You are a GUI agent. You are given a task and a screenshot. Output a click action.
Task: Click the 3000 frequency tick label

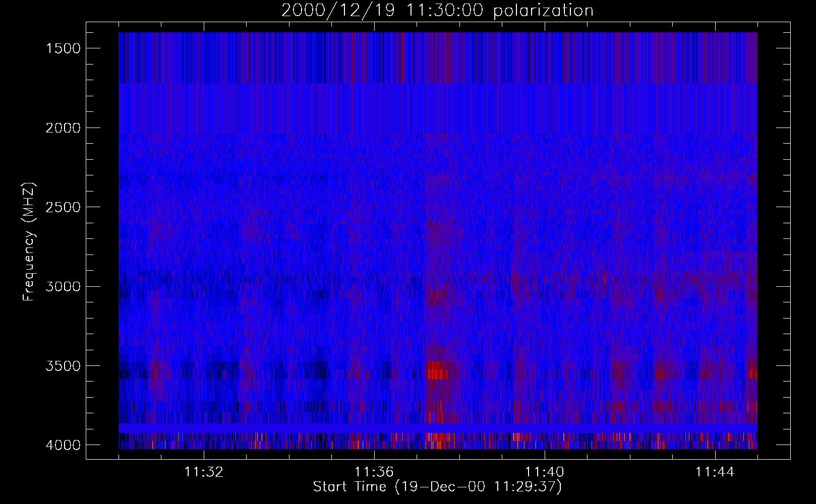click(x=63, y=286)
